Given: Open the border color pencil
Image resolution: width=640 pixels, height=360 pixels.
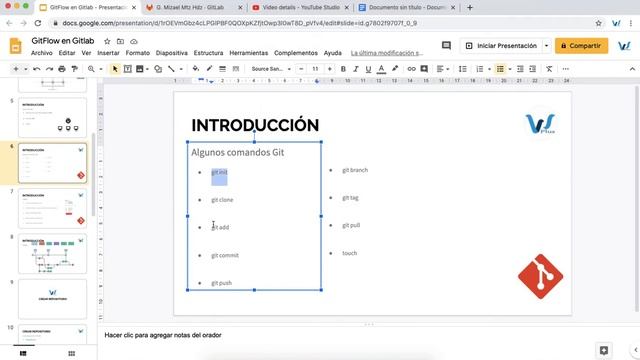Looking at the screenshot, I should click(209, 69).
